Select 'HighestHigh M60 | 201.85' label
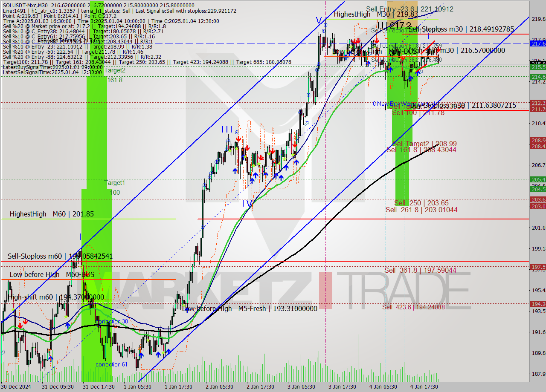This screenshot has height=392, width=546. coord(52,214)
